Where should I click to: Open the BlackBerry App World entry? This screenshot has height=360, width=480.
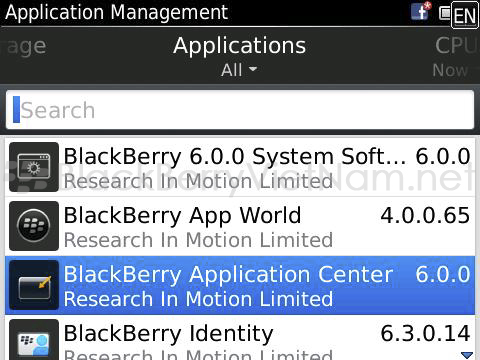pyautogui.click(x=240, y=226)
